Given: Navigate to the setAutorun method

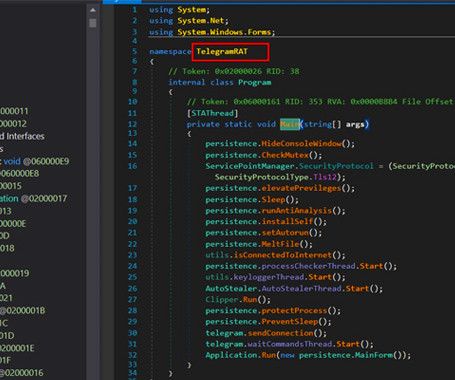Looking at the screenshot, I should pos(285,233).
